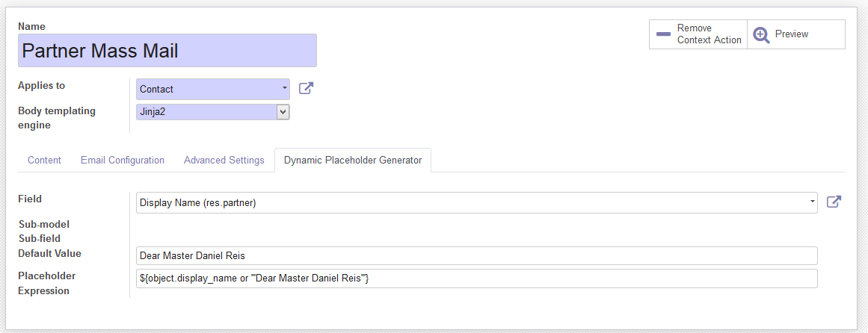The height and width of the screenshot is (333, 868).
Task: Click the Body templating engine label
Action: [x=57, y=118]
